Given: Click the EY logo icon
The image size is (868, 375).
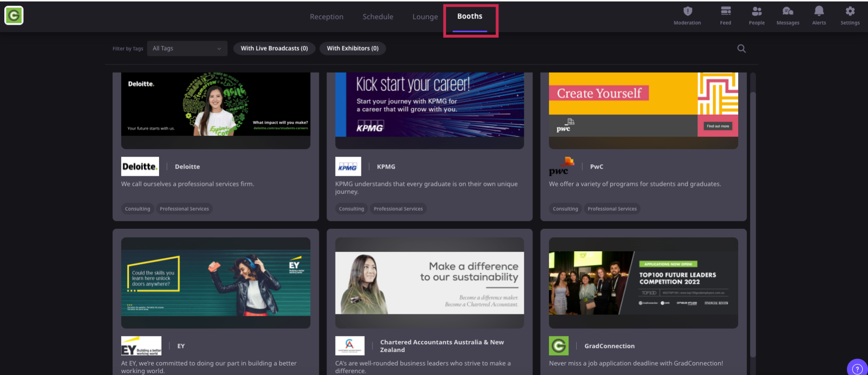Looking at the screenshot, I should point(141,346).
